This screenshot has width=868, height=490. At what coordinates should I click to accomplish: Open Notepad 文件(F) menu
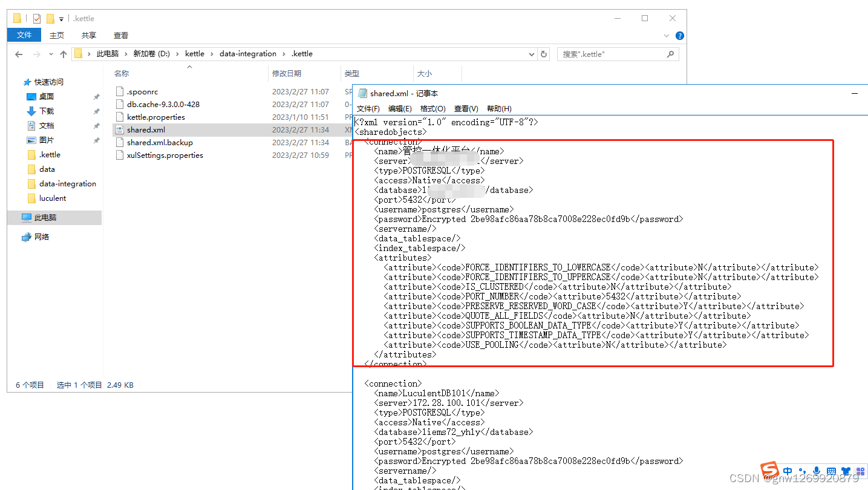point(368,109)
